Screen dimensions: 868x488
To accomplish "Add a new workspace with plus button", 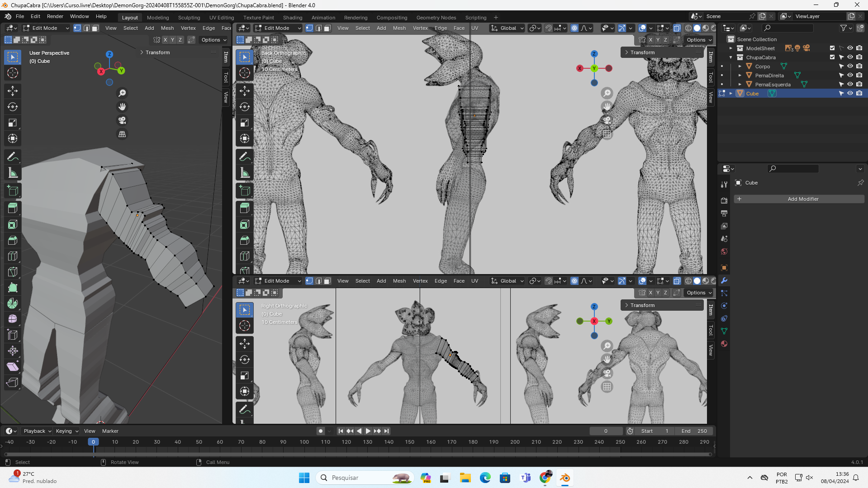I will click(x=496, y=18).
